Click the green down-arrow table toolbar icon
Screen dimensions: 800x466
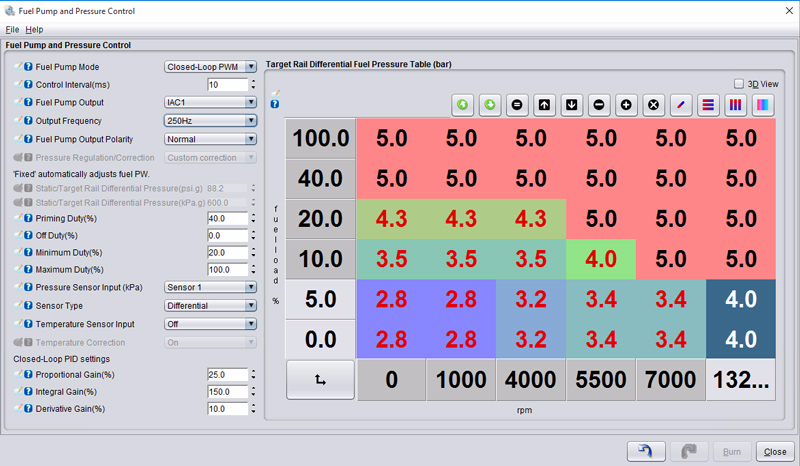[x=491, y=104]
